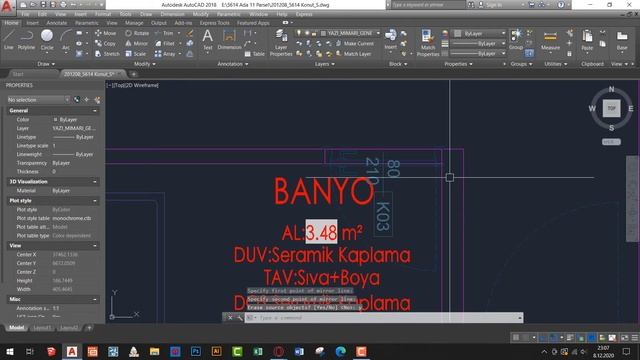640x360 pixels.
Task: Click the Group tool
Action: pyautogui.click(x=516, y=40)
